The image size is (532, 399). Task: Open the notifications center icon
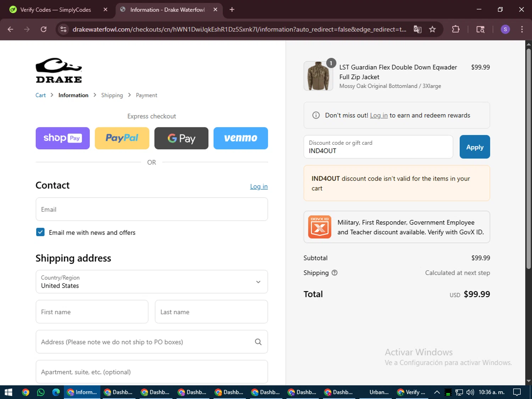click(x=517, y=392)
